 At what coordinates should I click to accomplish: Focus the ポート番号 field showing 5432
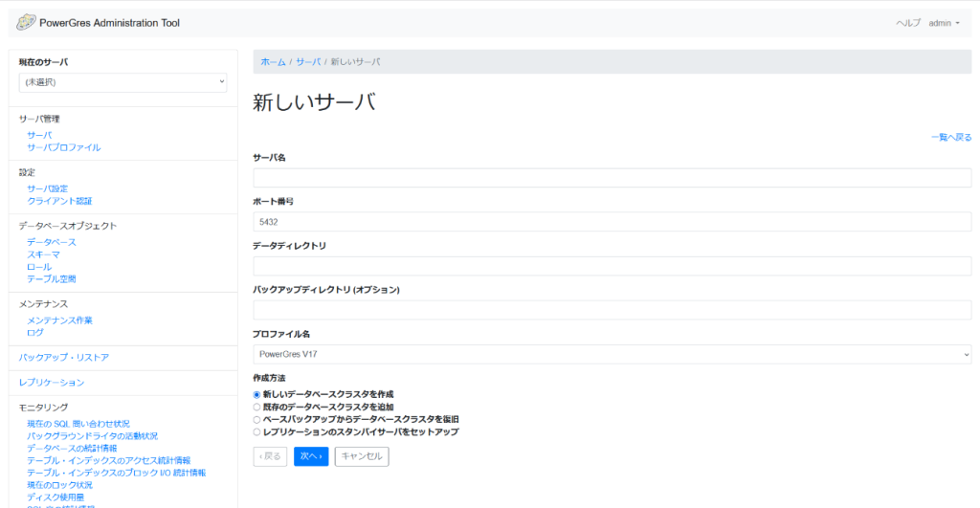[612, 222]
